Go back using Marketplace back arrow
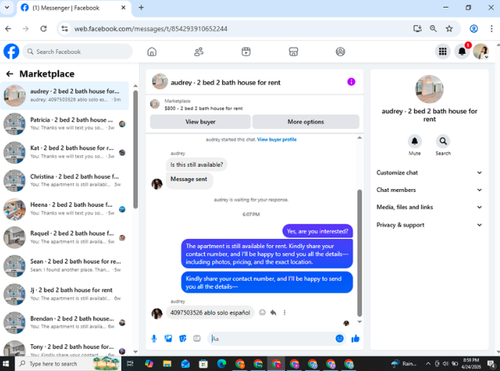 tap(9, 74)
